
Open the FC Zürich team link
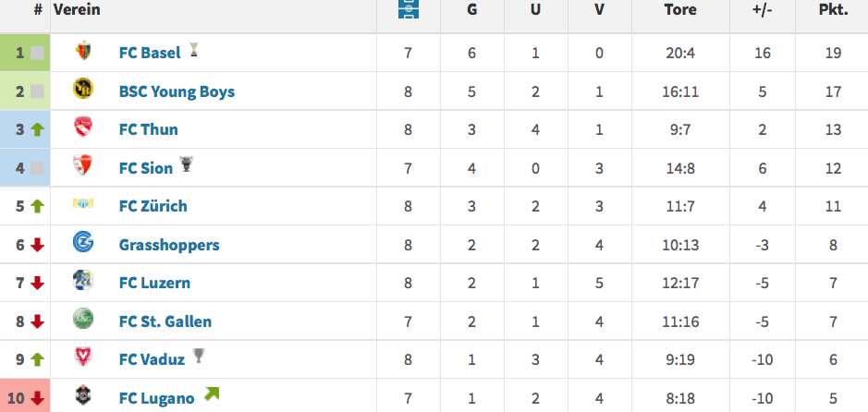click(x=153, y=206)
